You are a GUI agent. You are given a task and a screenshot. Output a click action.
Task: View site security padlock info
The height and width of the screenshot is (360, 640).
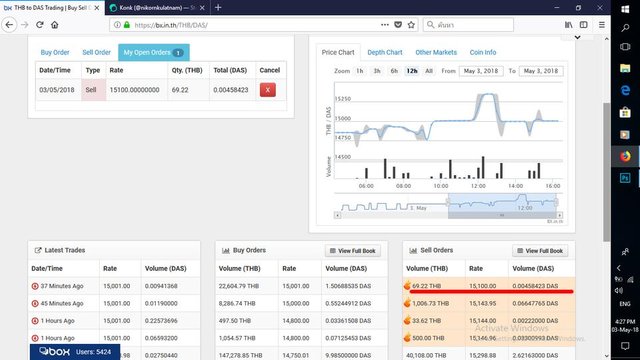click(127, 25)
